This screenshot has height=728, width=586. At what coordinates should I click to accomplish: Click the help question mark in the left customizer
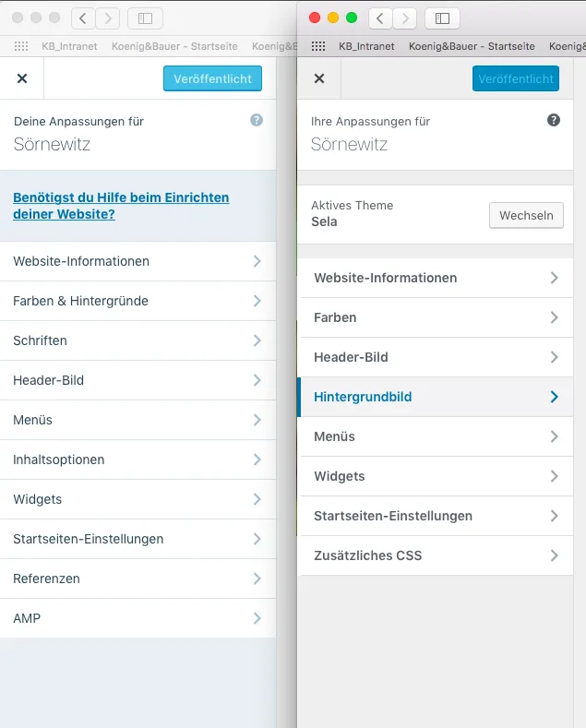[x=257, y=120]
